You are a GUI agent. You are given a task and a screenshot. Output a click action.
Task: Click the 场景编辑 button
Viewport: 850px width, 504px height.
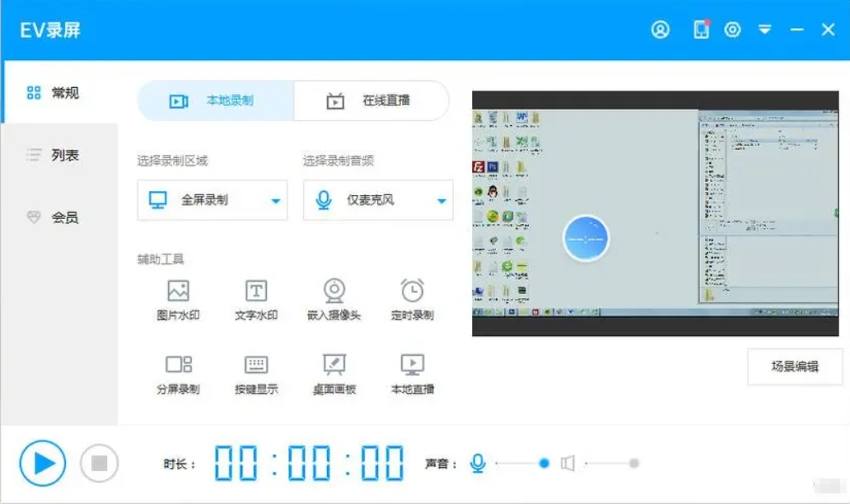(795, 366)
